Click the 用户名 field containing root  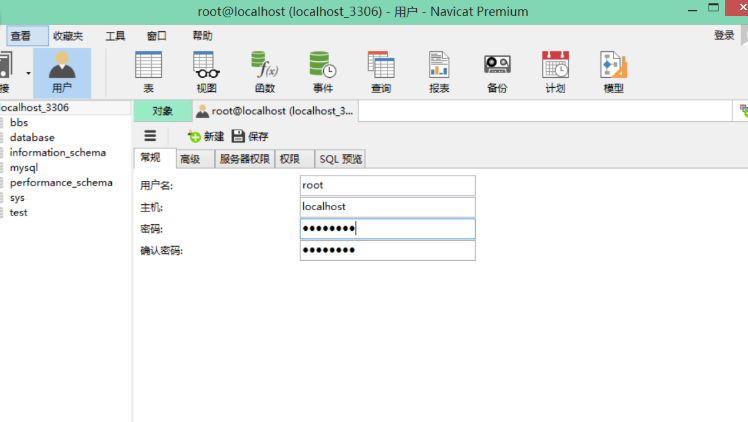coord(387,185)
